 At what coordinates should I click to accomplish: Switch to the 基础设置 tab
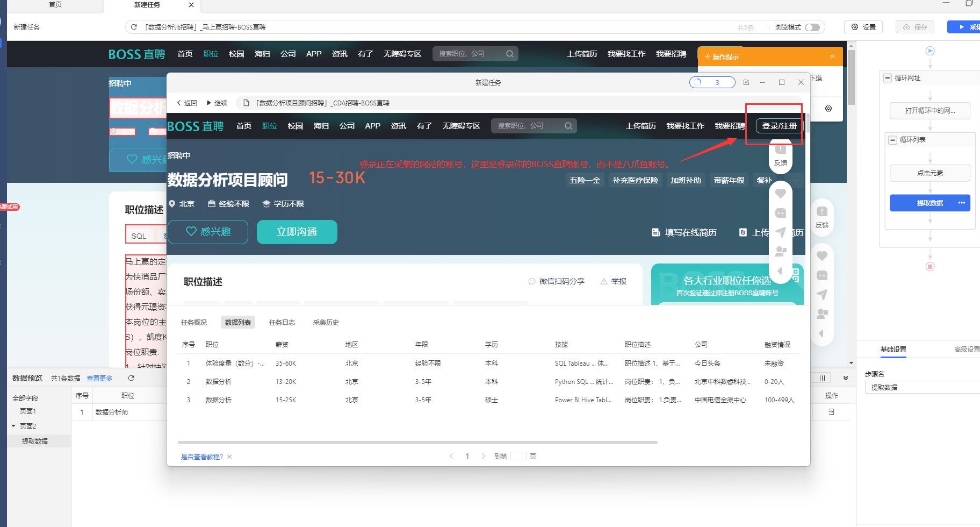893,350
